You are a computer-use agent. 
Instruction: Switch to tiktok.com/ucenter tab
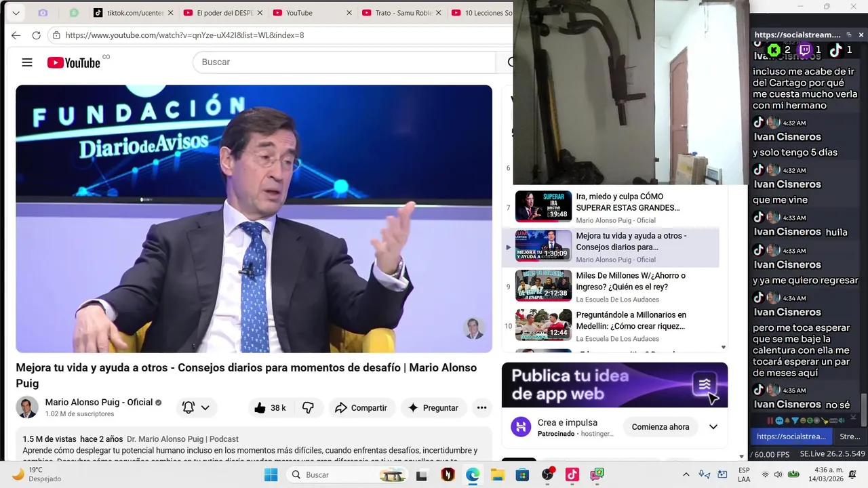click(134, 13)
